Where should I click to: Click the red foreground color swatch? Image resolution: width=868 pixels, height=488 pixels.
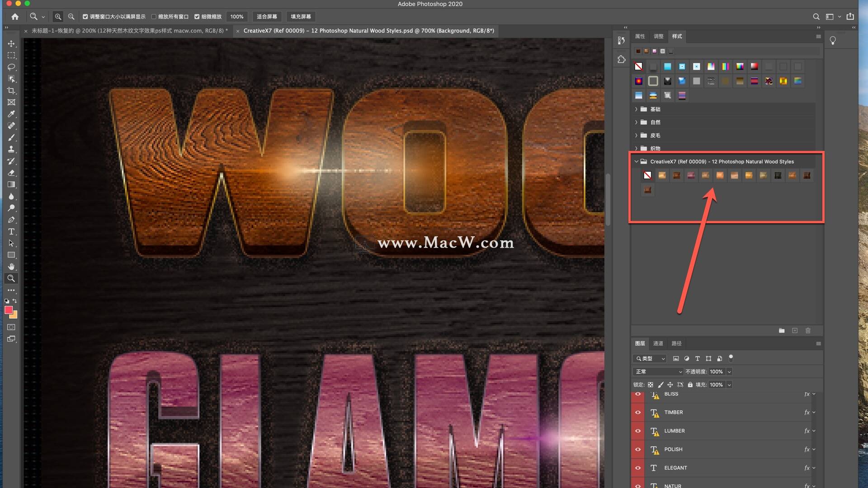click(x=8, y=310)
